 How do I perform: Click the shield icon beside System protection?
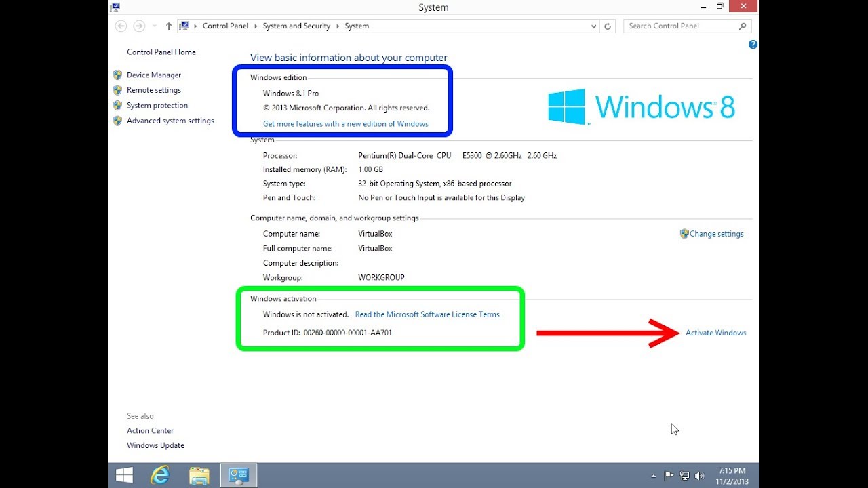pyautogui.click(x=117, y=106)
